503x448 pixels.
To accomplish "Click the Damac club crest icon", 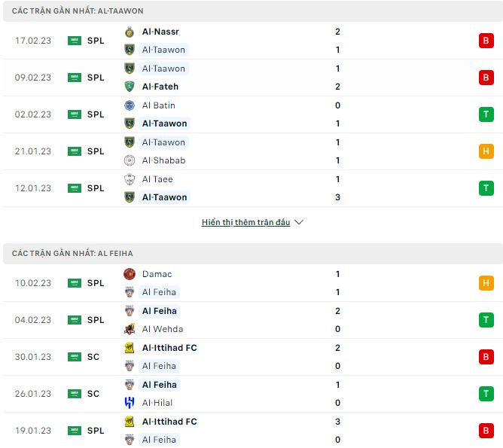I will click(130, 274).
